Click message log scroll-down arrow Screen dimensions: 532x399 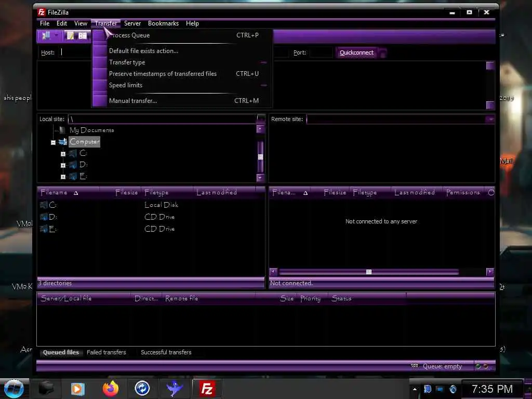pyautogui.click(x=490, y=105)
